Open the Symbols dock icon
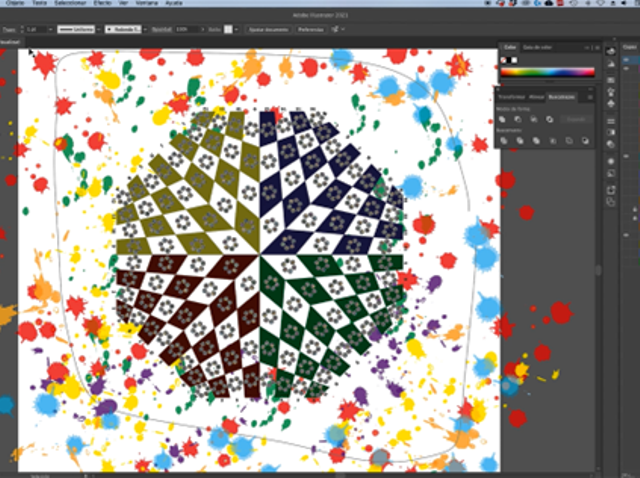Image resolution: width=640 pixels, height=478 pixels. pos(611,104)
